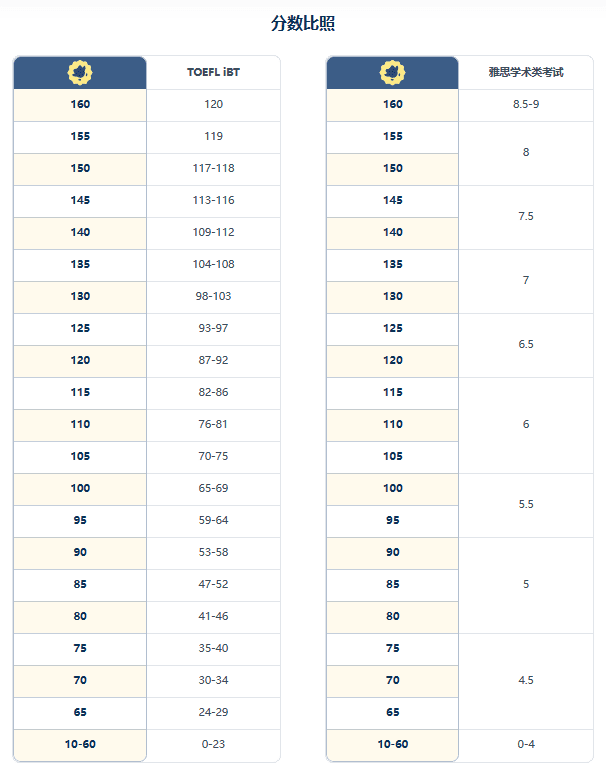
Task: Click the TOEFL range 65-69 cell
Action: click(213, 488)
